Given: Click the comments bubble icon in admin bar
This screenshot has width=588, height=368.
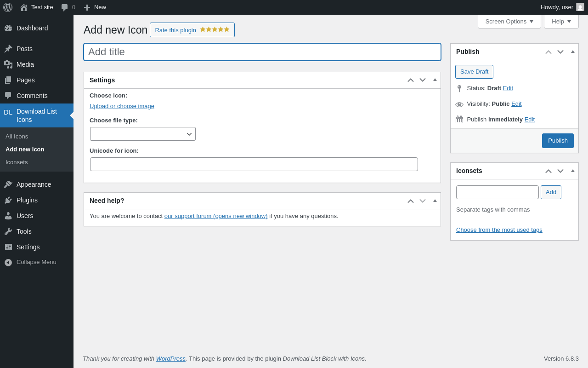Looking at the screenshot, I should pos(65,7).
